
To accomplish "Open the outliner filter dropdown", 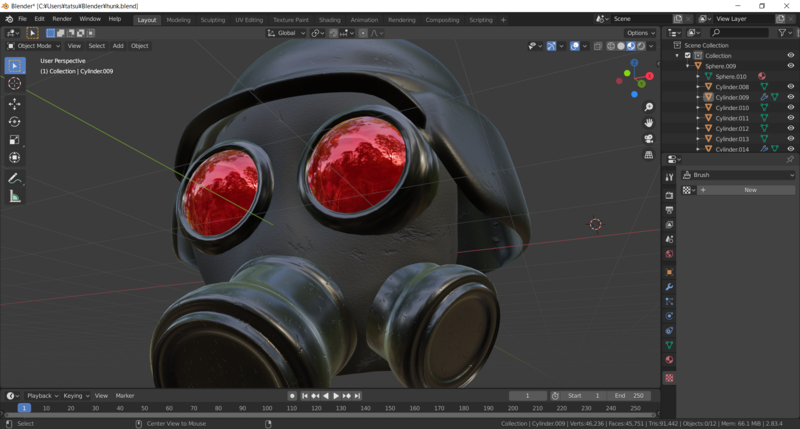I will pos(785,33).
